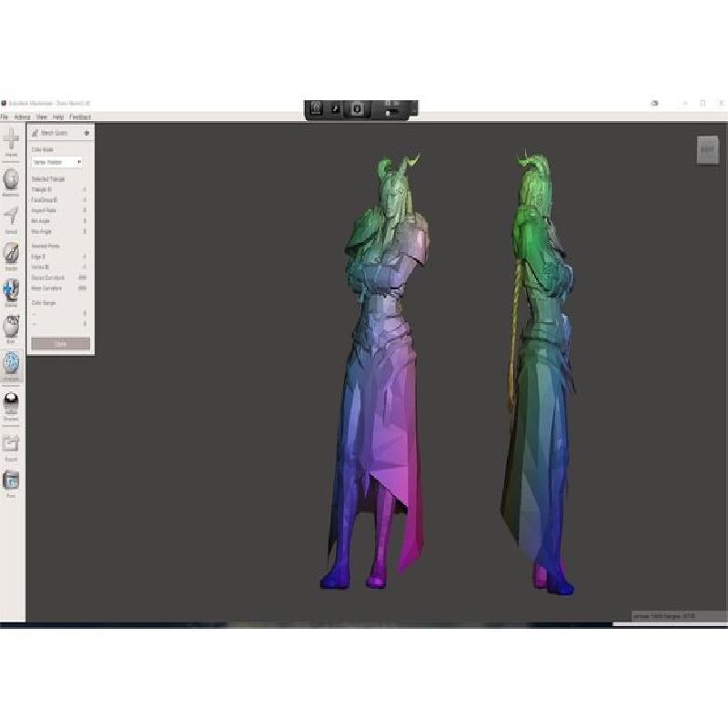This screenshot has height=728, width=728.
Task: Open the Actions menu
Action: point(22,117)
